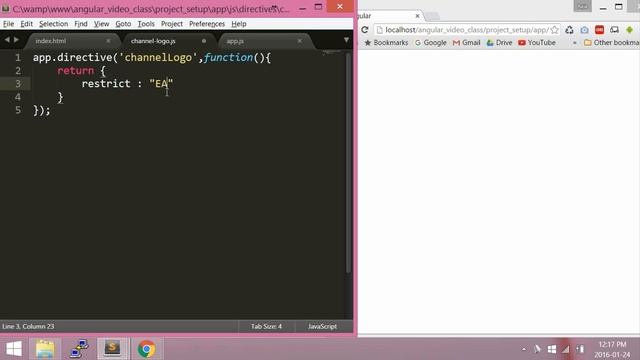Click the cast-style extension icon

tap(614, 30)
